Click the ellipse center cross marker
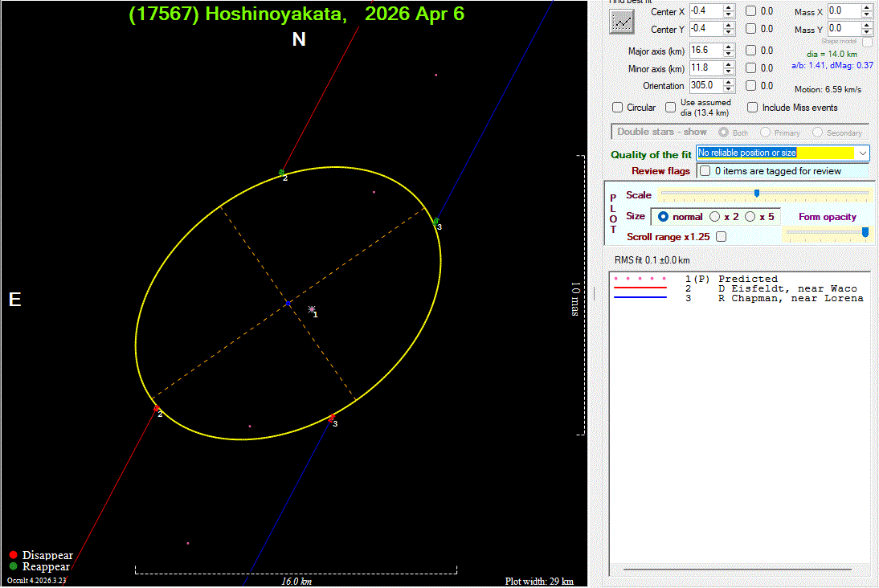Viewport: 879px width, 588px height. (x=288, y=304)
